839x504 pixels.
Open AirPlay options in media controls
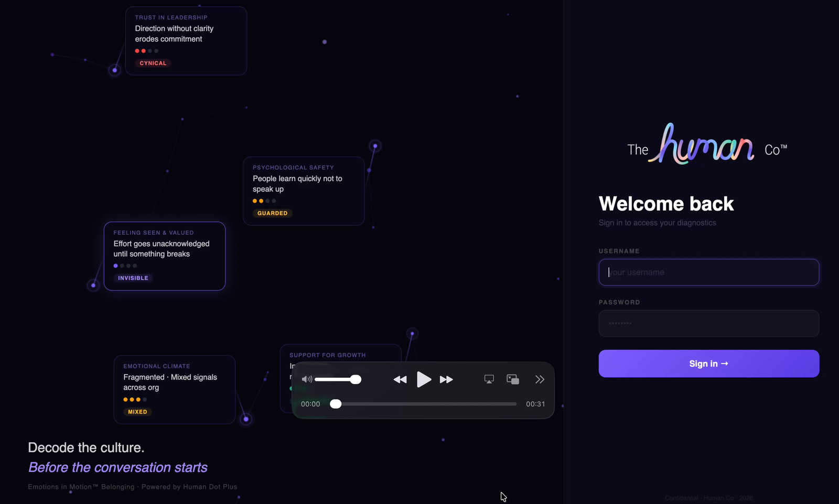click(x=489, y=379)
